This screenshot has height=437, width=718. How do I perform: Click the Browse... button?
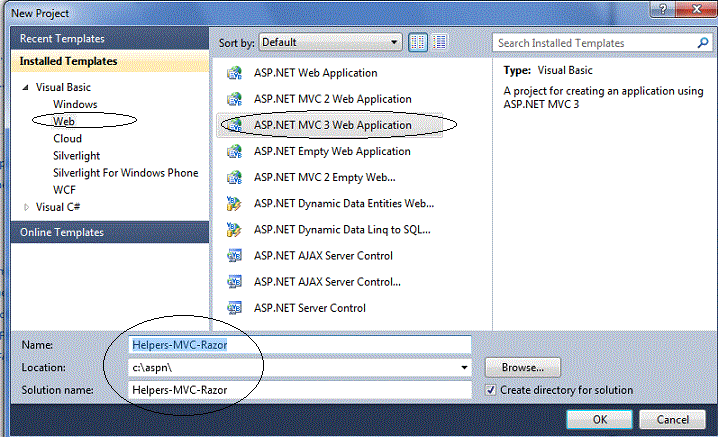click(522, 367)
